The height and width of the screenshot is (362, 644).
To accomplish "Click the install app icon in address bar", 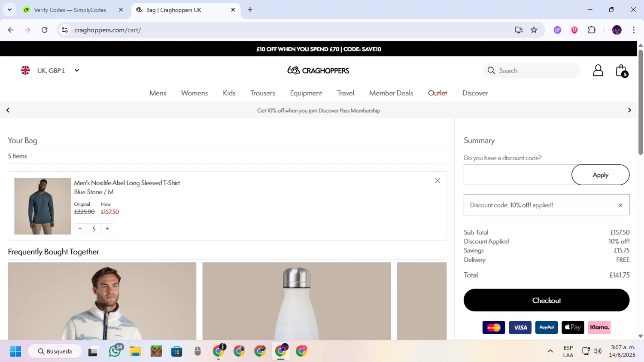I will point(519,30).
